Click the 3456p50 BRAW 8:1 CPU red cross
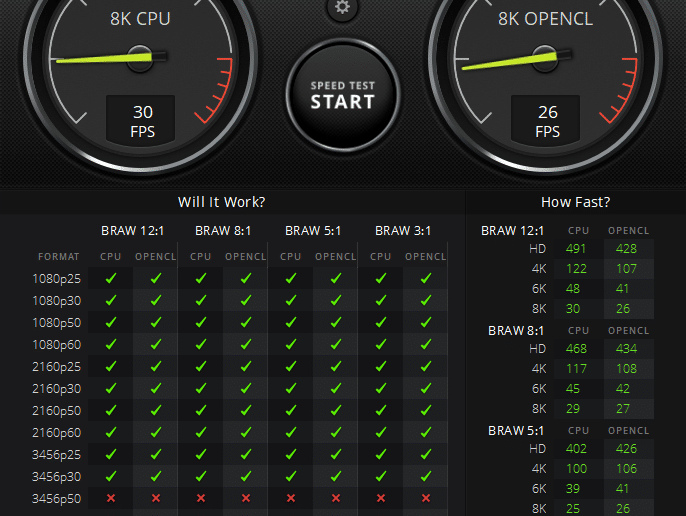The image size is (686, 516). (201, 498)
